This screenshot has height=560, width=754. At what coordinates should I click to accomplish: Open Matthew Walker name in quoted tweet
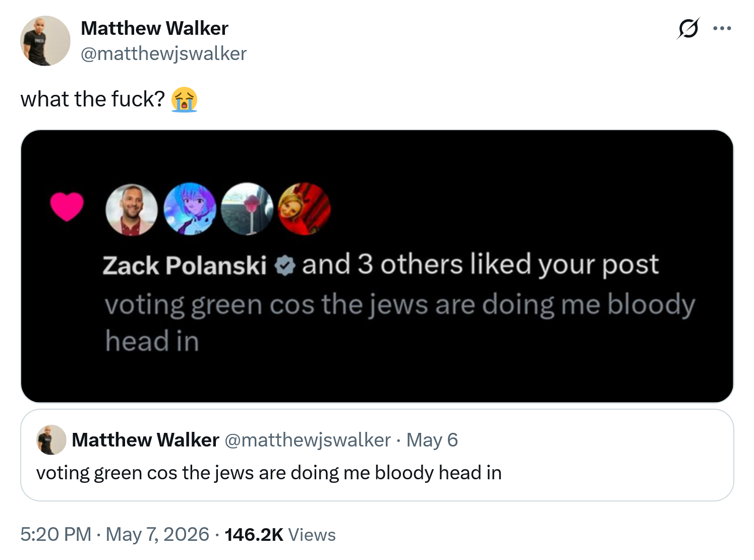click(146, 440)
